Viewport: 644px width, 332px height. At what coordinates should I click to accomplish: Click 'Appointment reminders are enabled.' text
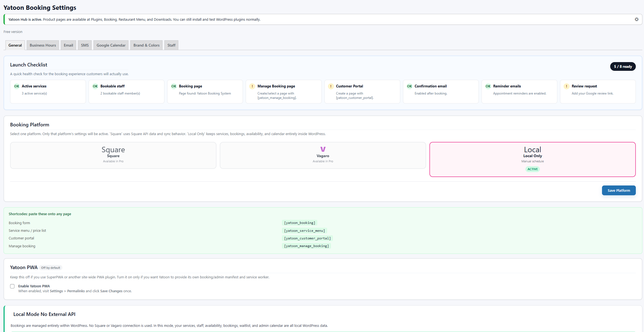point(520,93)
